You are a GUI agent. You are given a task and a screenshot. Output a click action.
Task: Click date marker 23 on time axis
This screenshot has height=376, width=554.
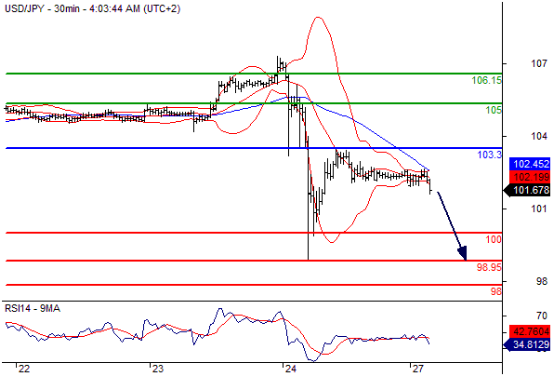(157, 369)
